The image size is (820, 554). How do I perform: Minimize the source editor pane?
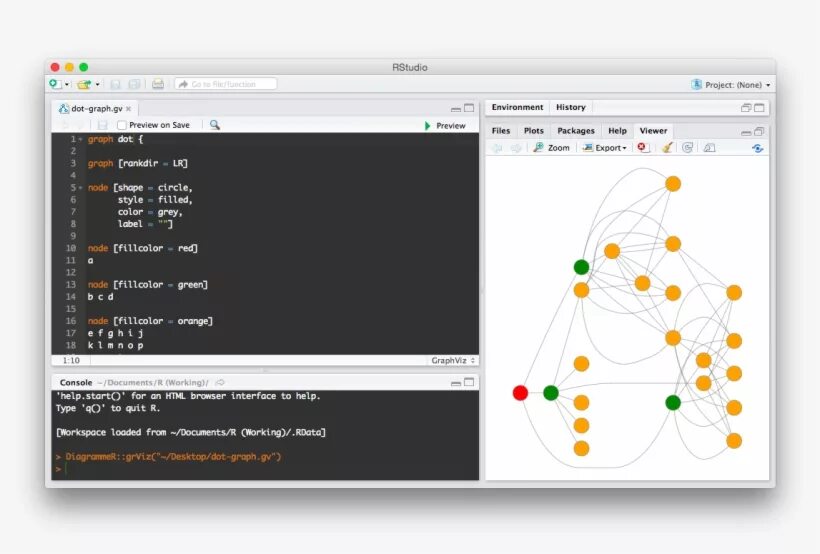click(455, 109)
